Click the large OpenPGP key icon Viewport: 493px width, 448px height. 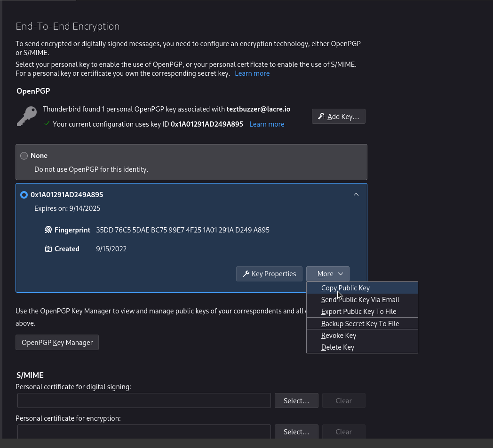point(27,116)
